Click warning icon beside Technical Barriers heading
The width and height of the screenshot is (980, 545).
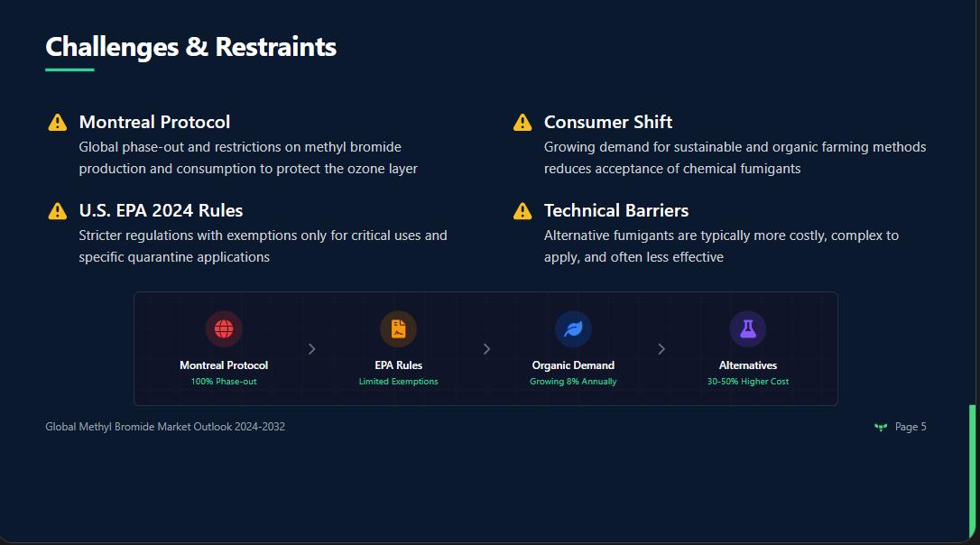[x=522, y=211]
